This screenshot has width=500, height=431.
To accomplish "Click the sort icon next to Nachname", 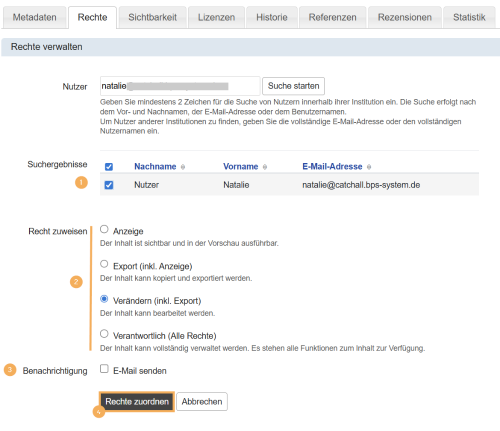I will click(x=183, y=167).
